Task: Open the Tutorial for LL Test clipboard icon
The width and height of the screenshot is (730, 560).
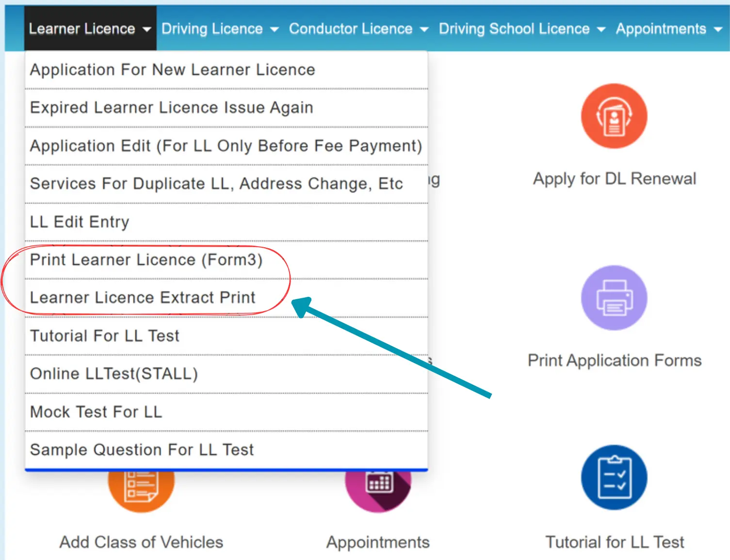Action: pos(614,478)
